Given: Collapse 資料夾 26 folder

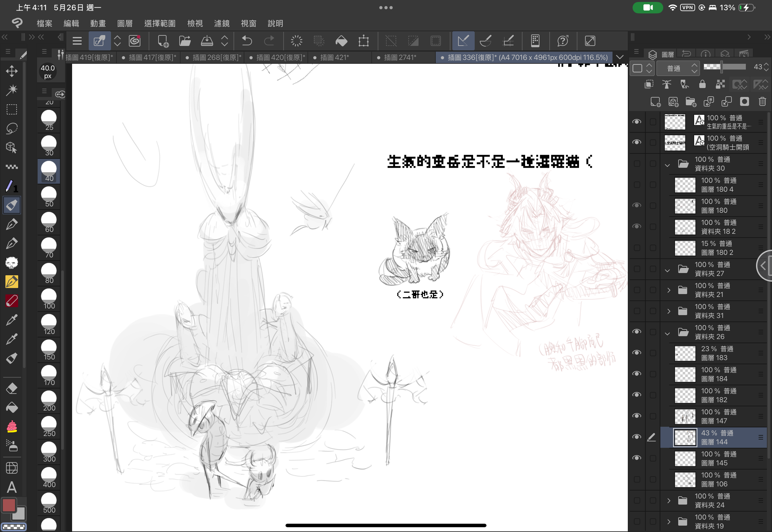Looking at the screenshot, I should [x=667, y=333].
